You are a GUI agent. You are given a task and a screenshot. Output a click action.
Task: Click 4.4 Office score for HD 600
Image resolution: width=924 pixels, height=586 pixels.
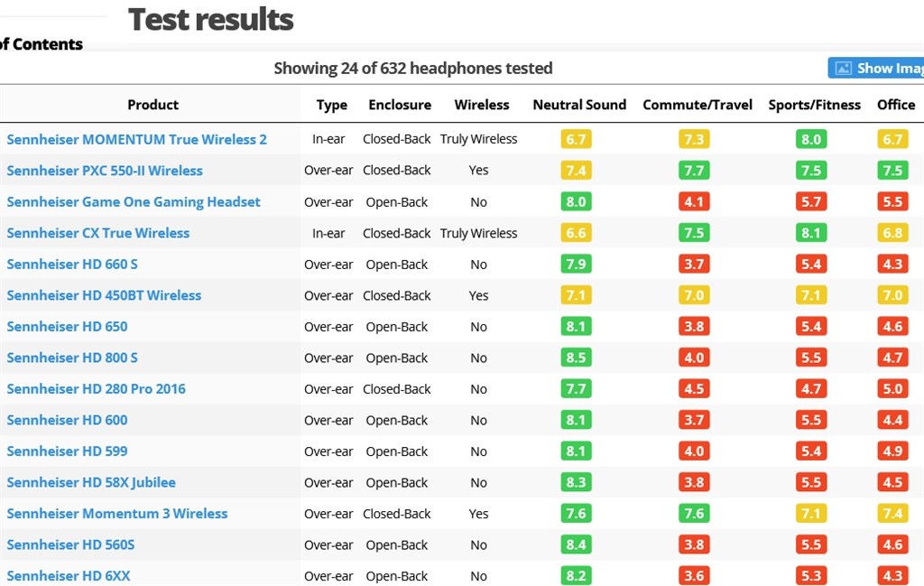[892, 421]
